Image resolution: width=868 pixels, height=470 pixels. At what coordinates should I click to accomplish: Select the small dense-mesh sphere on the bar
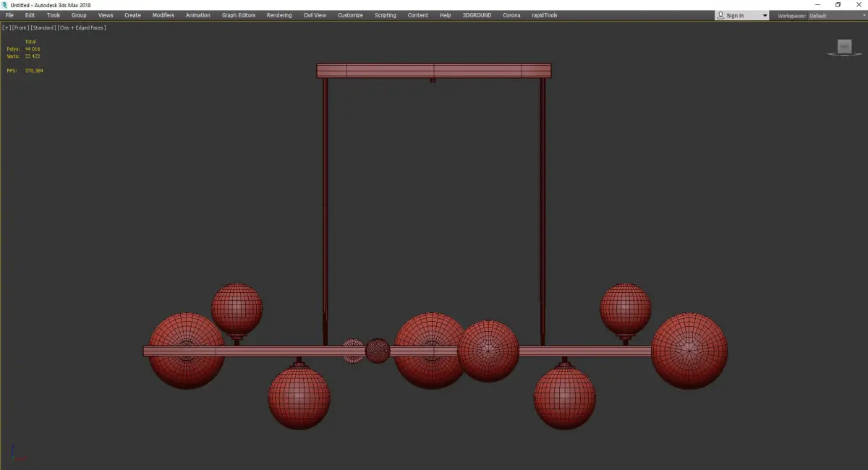coord(378,351)
